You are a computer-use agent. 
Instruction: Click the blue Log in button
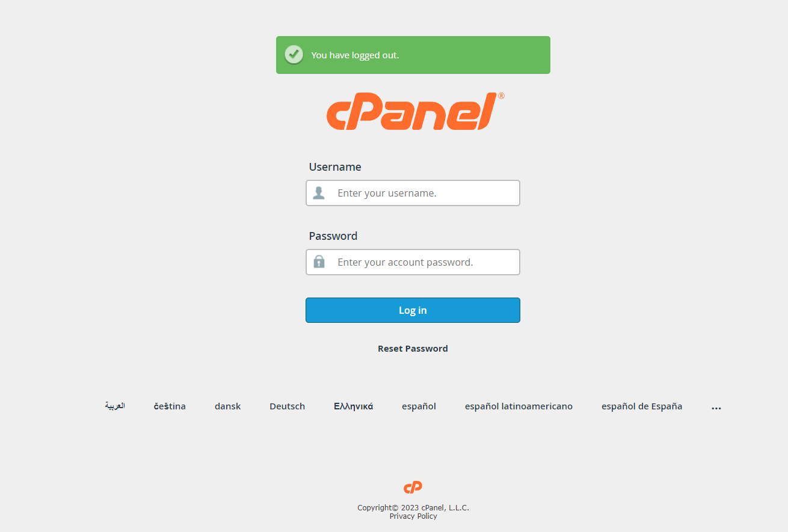[413, 310]
